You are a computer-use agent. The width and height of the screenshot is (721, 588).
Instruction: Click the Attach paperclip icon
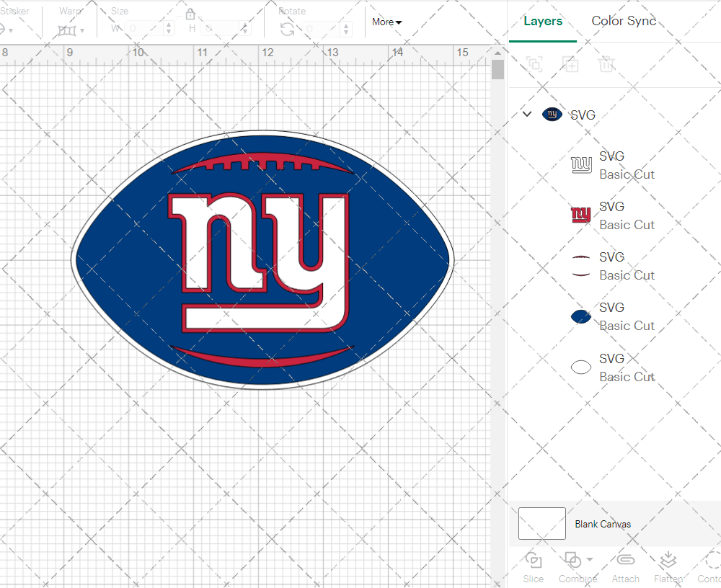(x=625, y=561)
